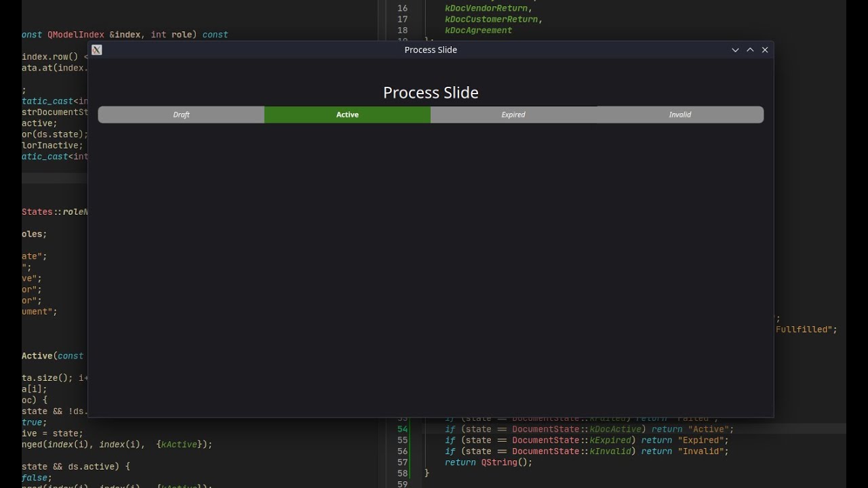Click the Process Slide heading text

tap(431, 93)
